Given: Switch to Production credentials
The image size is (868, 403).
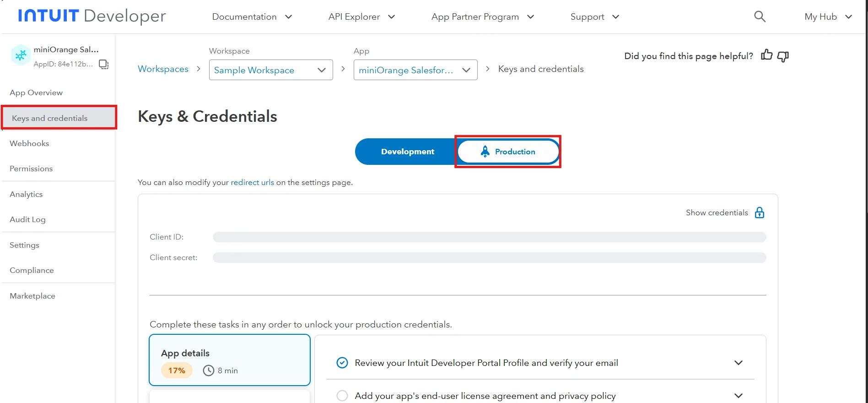Looking at the screenshot, I should click(508, 152).
